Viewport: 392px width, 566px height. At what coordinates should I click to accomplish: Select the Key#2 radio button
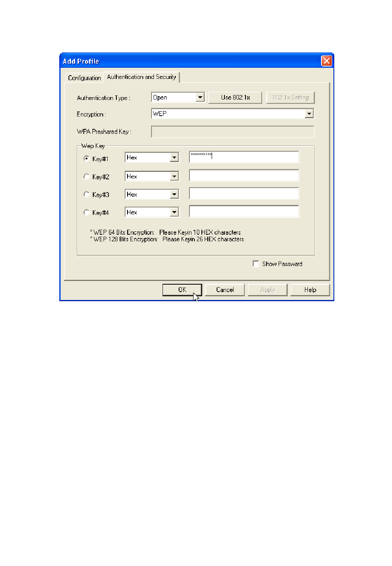click(x=86, y=176)
